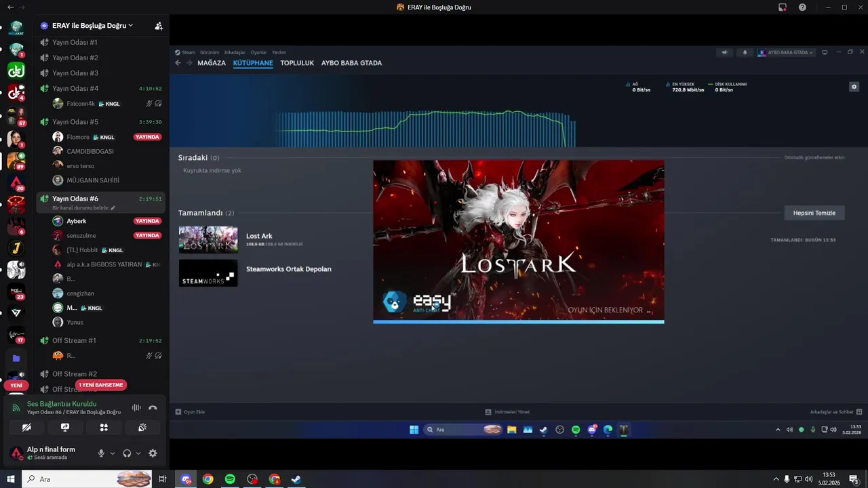Watch Ayberk's stream via YAYINDA badge
The width and height of the screenshot is (868, 488).
click(147, 221)
